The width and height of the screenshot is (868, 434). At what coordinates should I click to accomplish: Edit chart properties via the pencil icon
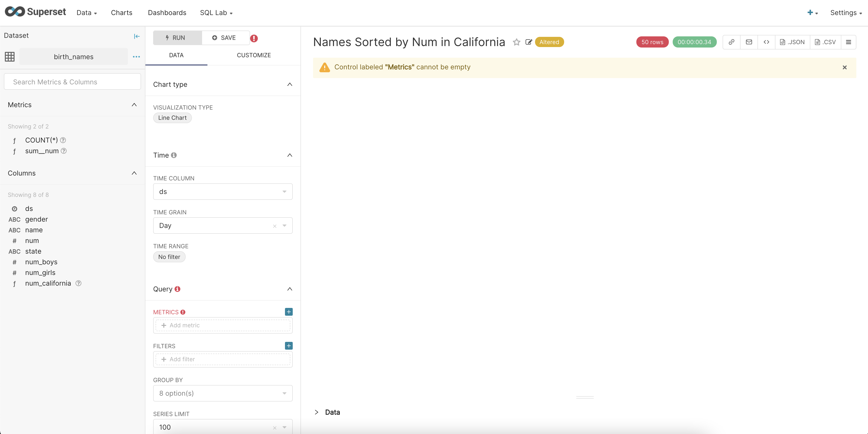point(529,42)
